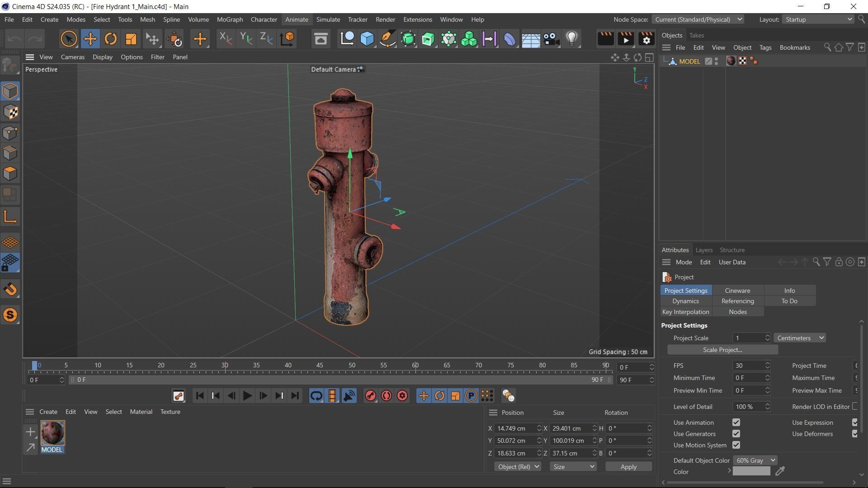Switch to the Layers tab
Image resolution: width=868 pixels, height=488 pixels.
point(704,250)
